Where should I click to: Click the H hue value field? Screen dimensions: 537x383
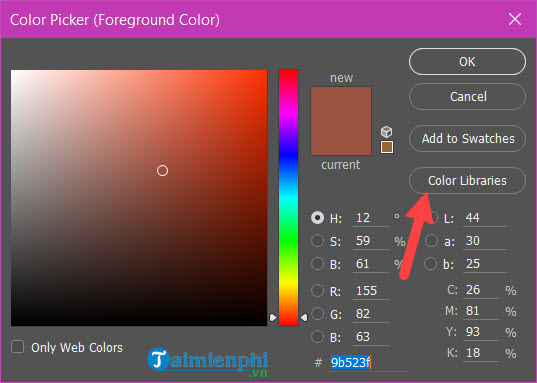(371, 218)
